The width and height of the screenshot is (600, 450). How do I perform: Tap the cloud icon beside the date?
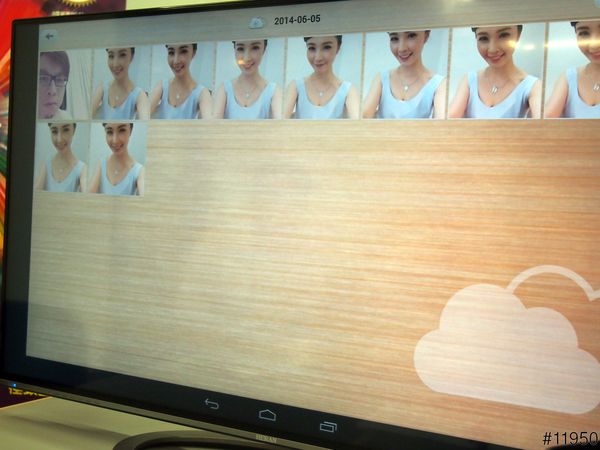pos(256,23)
